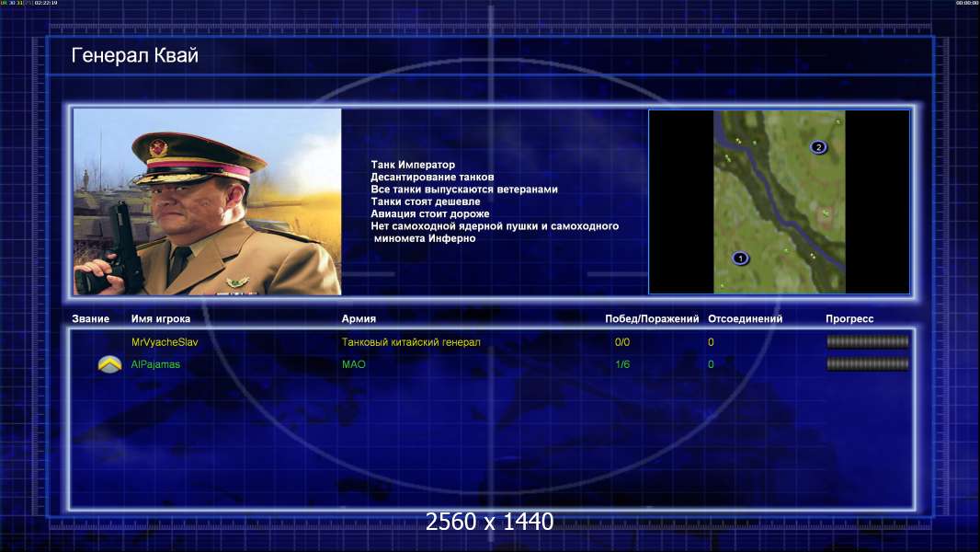Select player row MrVyacheSlav

click(x=491, y=342)
